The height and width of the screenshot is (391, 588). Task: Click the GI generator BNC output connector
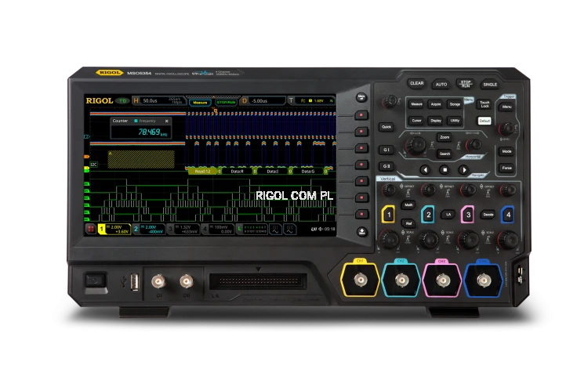point(158,281)
